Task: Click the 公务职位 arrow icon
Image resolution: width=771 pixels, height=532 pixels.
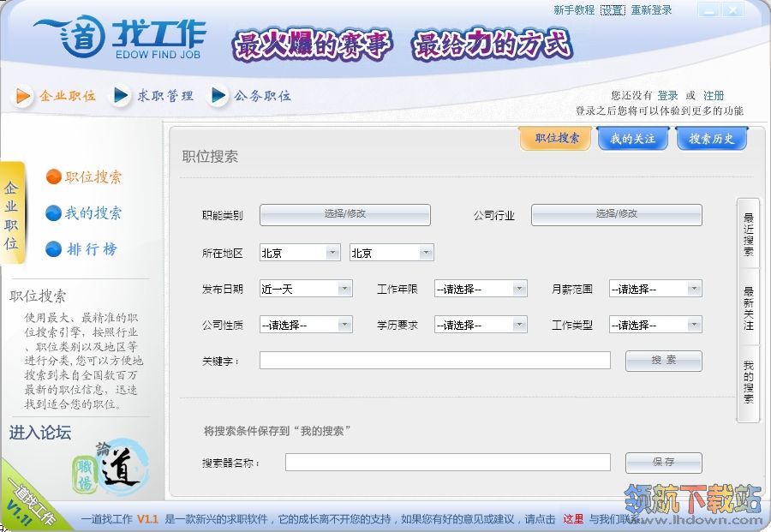Action: (x=218, y=96)
